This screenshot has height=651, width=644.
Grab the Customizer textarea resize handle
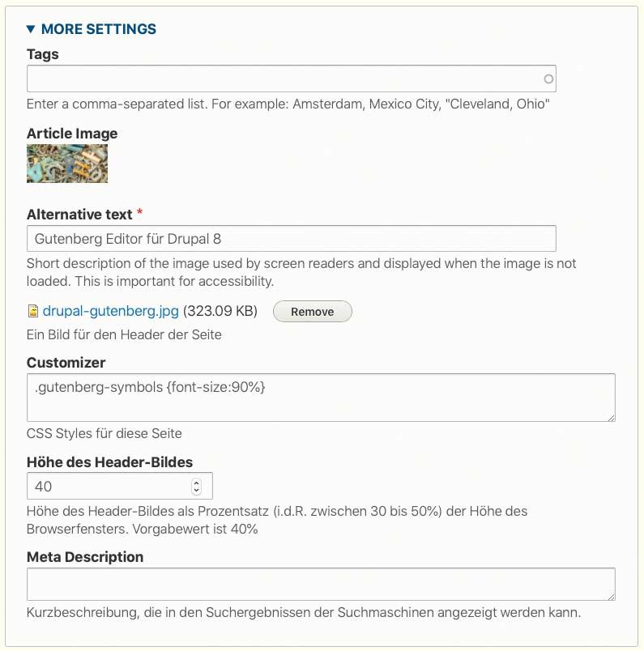click(611, 418)
